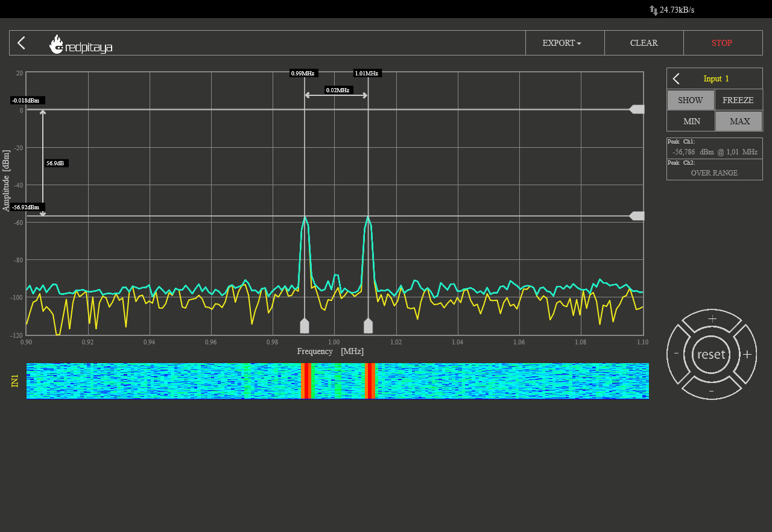Screen dimensions: 772x532
Task: Grab the lower amplitude cursor handle near -57 dBm
Action: pyautogui.click(x=637, y=216)
